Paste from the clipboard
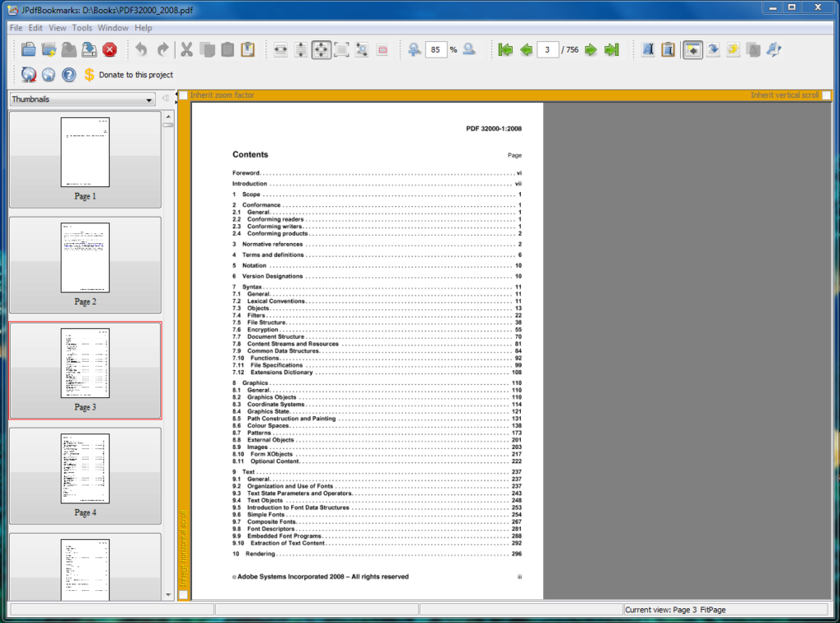840x623 pixels. coord(226,49)
